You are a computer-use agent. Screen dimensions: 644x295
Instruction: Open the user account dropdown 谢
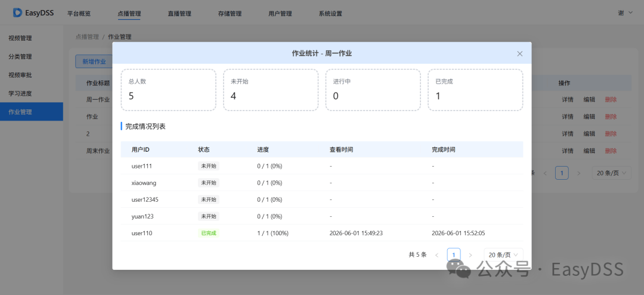tap(626, 13)
